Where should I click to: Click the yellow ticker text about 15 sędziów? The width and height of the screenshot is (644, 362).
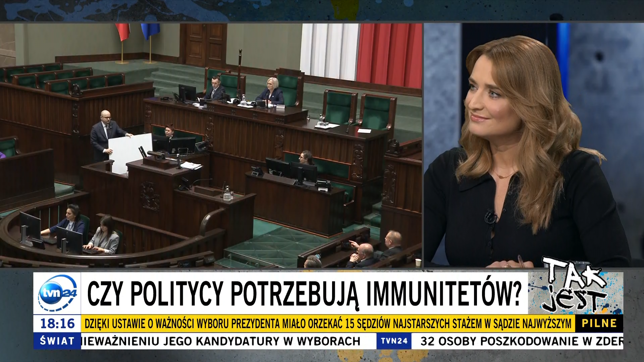pyautogui.click(x=328, y=324)
